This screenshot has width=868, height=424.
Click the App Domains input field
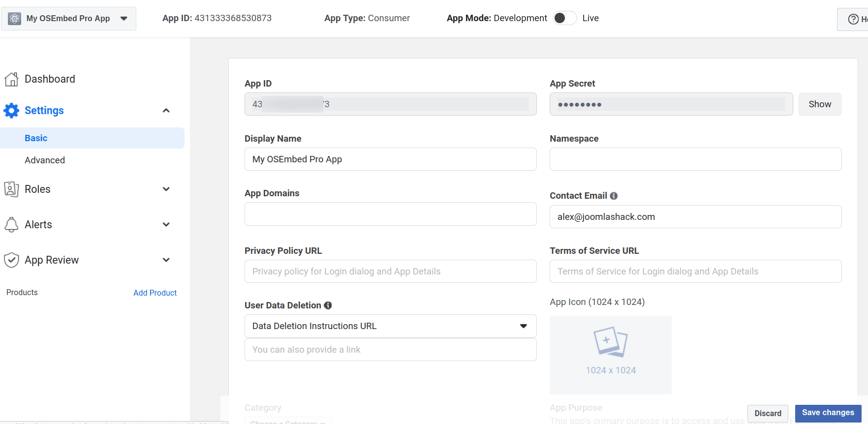(391, 214)
